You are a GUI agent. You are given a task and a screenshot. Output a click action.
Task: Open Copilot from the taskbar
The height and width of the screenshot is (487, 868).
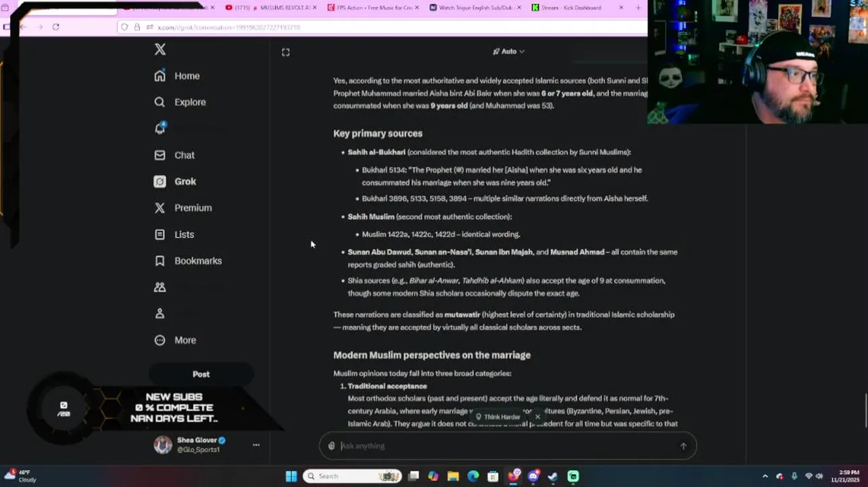[x=433, y=476]
